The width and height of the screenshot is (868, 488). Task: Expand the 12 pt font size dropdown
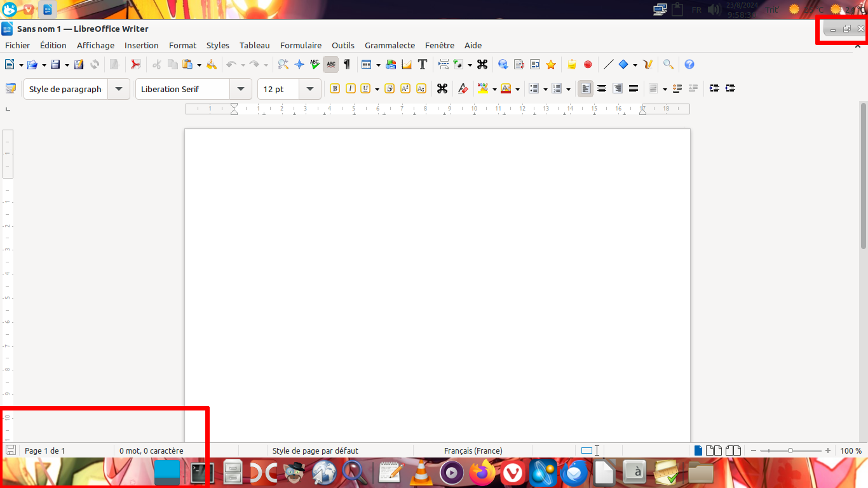tap(309, 89)
